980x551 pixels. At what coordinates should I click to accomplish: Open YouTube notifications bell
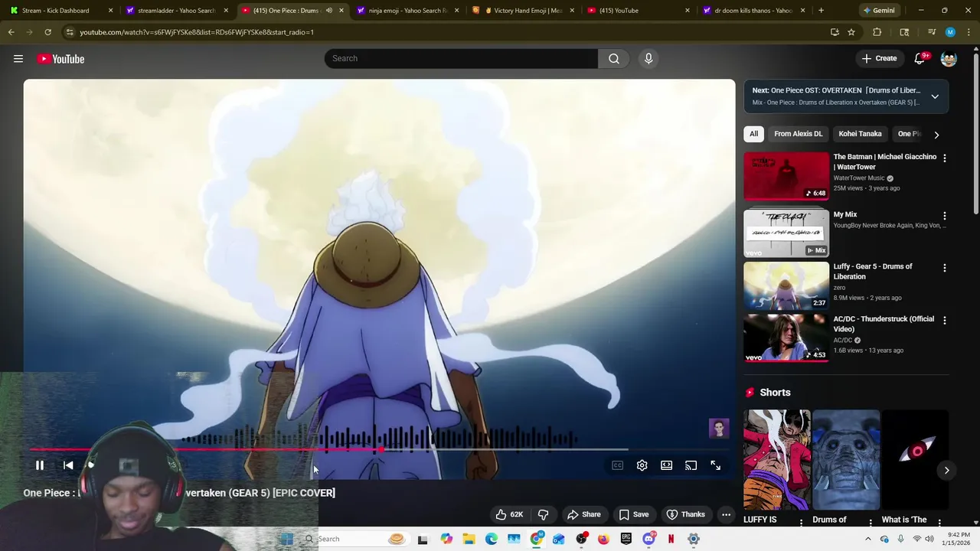[920, 59]
